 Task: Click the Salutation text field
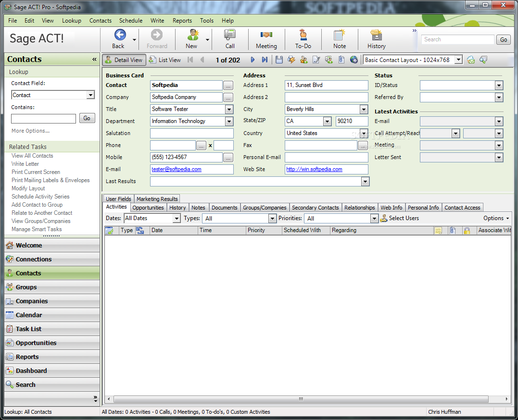coord(191,134)
